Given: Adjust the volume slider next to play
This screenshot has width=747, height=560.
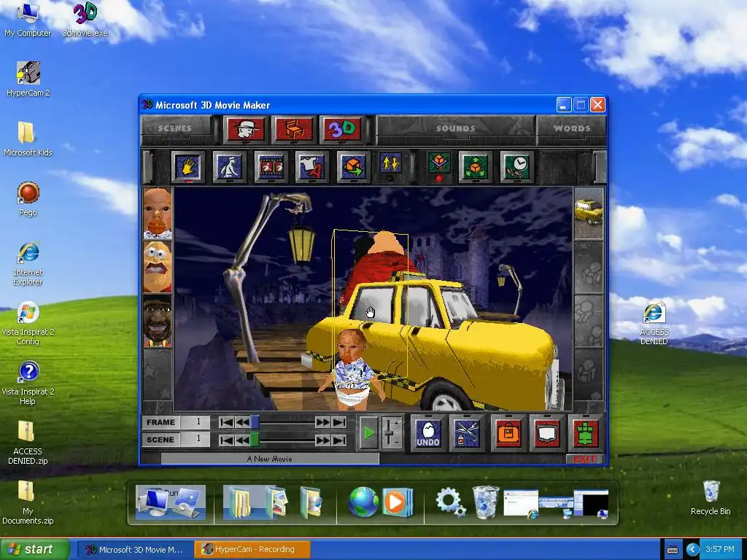Looking at the screenshot, I should (x=391, y=433).
